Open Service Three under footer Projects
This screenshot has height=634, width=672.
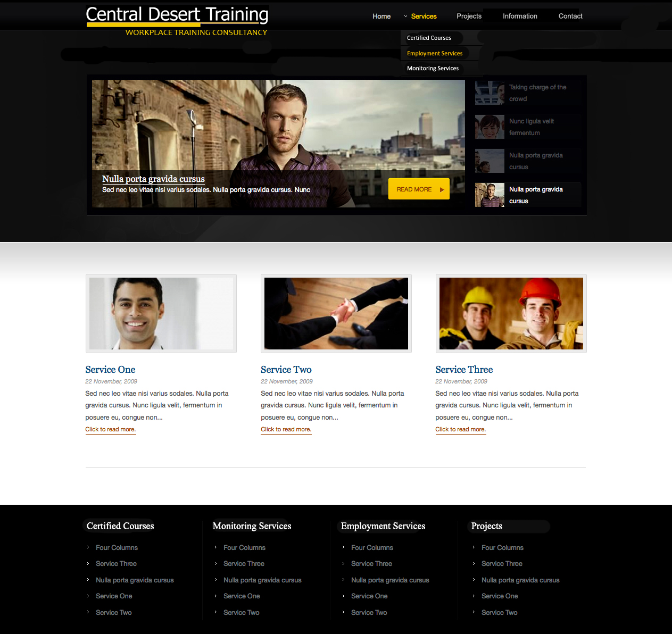(x=502, y=563)
